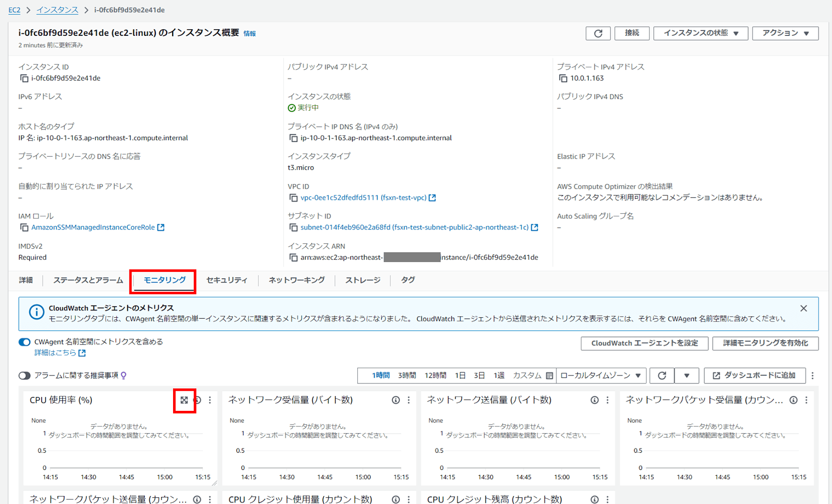Click the 接続 button
This screenshot has width=832, height=504.
pyautogui.click(x=632, y=33)
